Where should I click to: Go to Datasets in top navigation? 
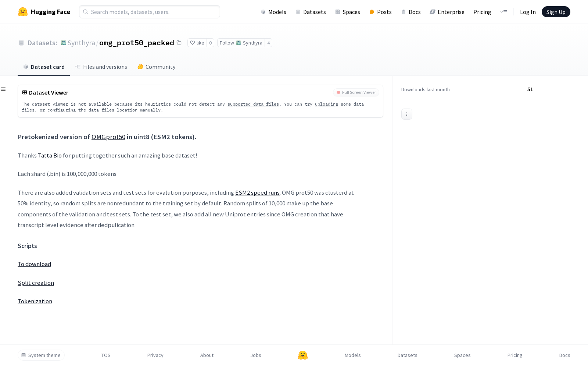(x=311, y=12)
